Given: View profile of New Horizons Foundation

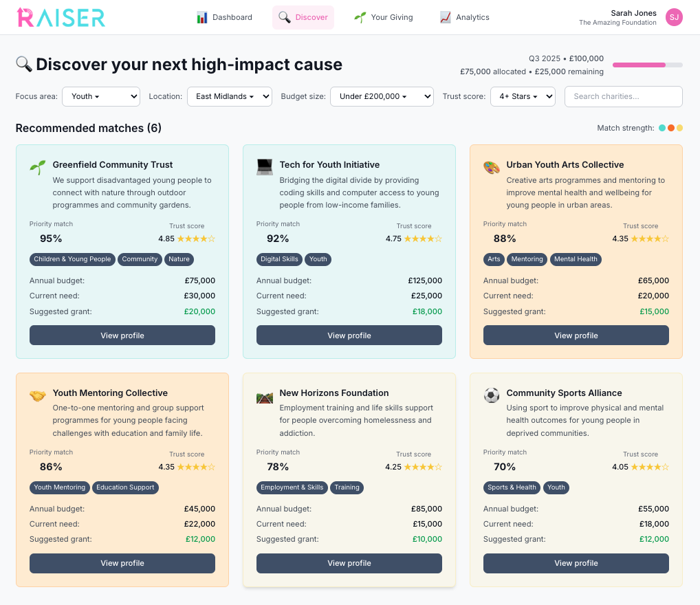Looking at the screenshot, I should tap(349, 564).
